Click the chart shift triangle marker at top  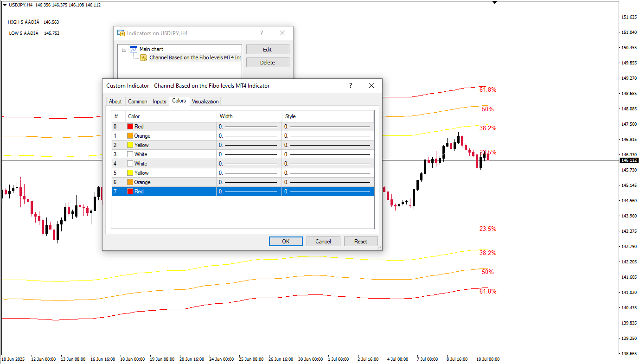click(494, 2)
